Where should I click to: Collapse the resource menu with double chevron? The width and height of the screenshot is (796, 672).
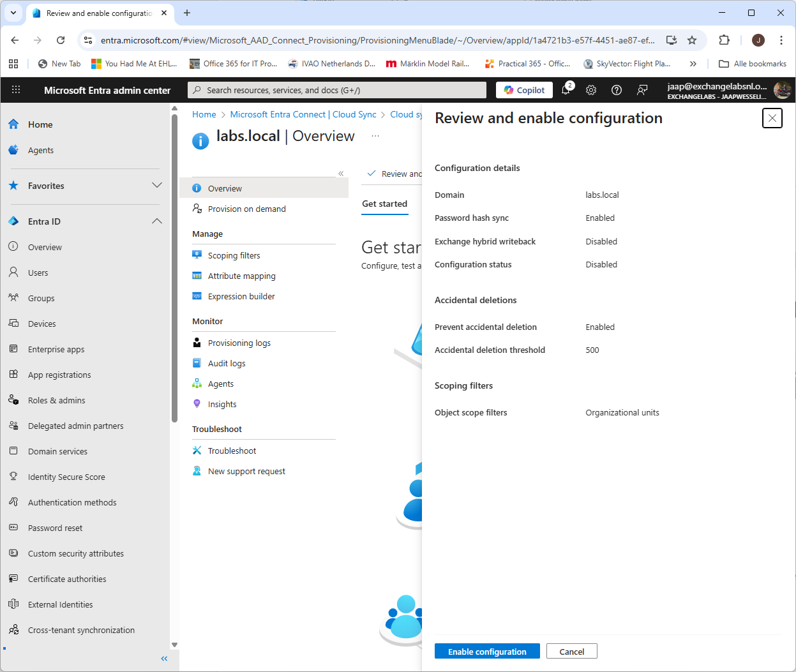pyautogui.click(x=341, y=174)
